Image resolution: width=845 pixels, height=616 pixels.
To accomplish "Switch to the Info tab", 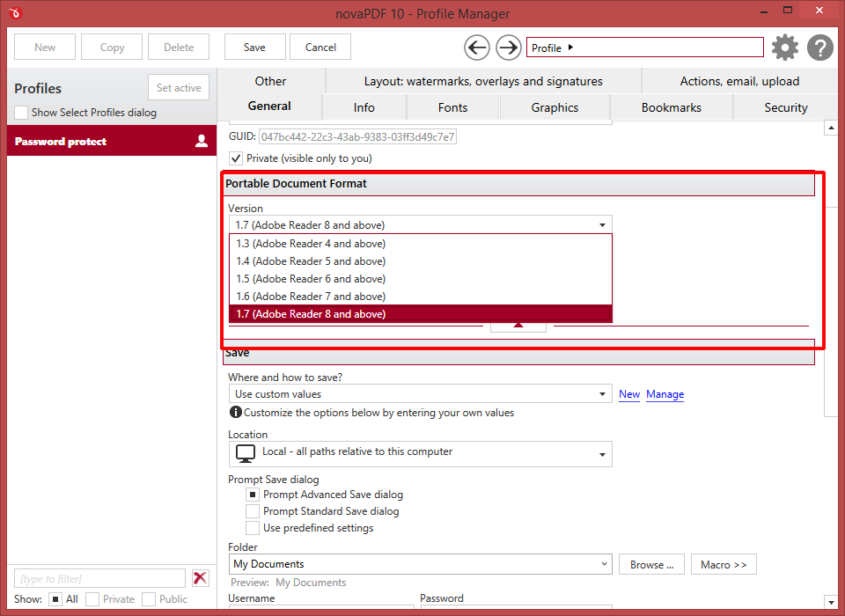I will pos(364,107).
